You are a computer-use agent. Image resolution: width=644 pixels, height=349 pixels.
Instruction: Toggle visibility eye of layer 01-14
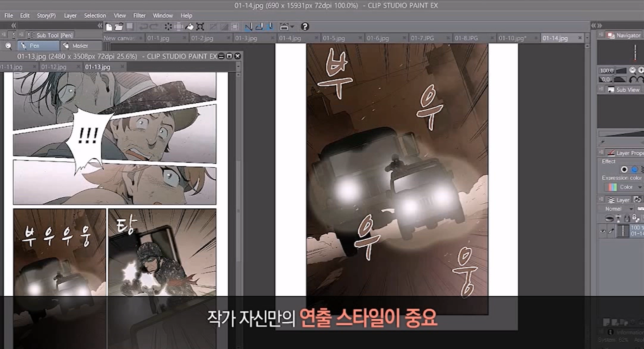603,231
